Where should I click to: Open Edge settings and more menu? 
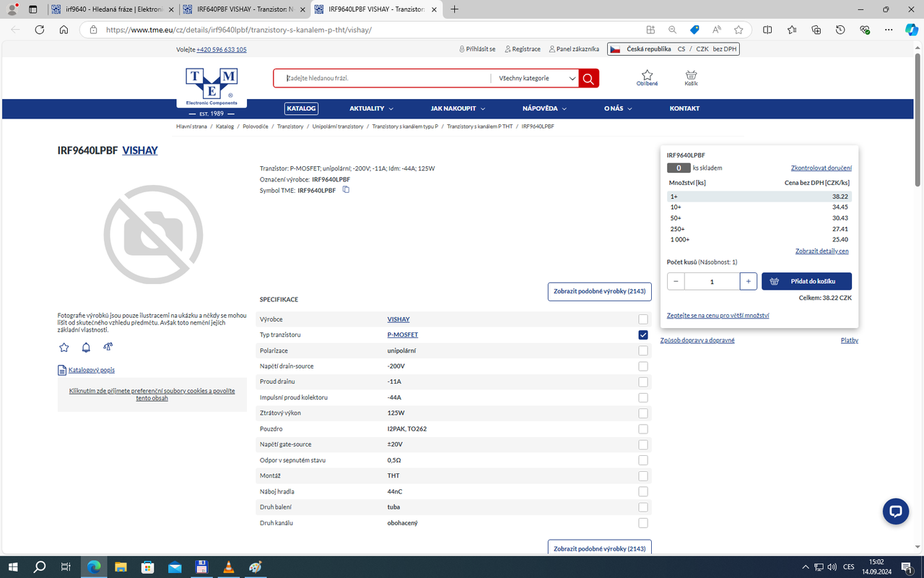coord(889,30)
